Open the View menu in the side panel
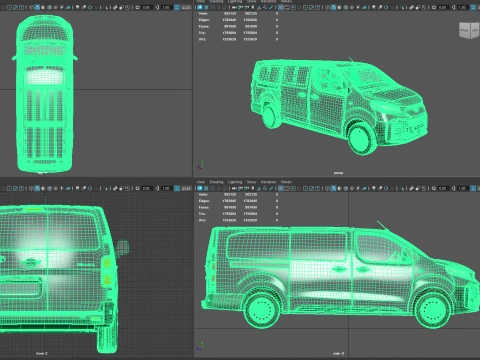The width and height of the screenshot is (480, 360). 201,182
